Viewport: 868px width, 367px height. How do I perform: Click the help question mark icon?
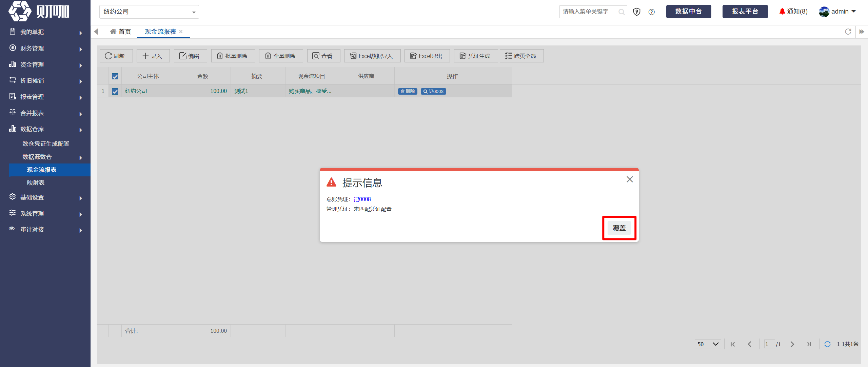point(651,12)
